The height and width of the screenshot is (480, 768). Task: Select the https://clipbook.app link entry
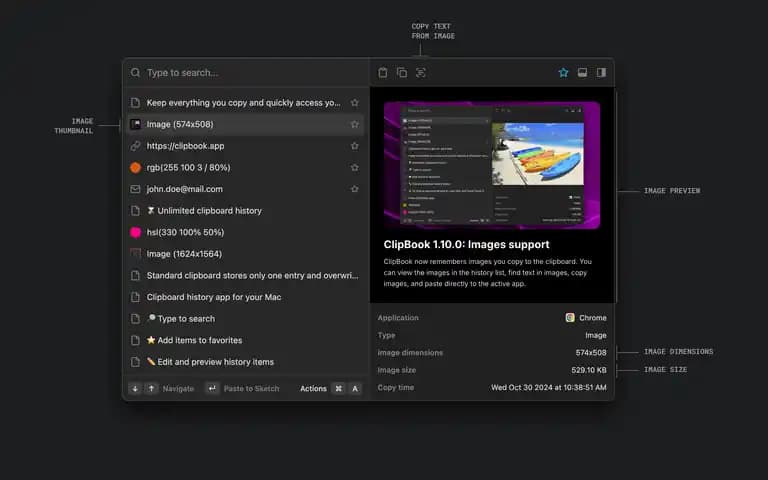click(245, 145)
